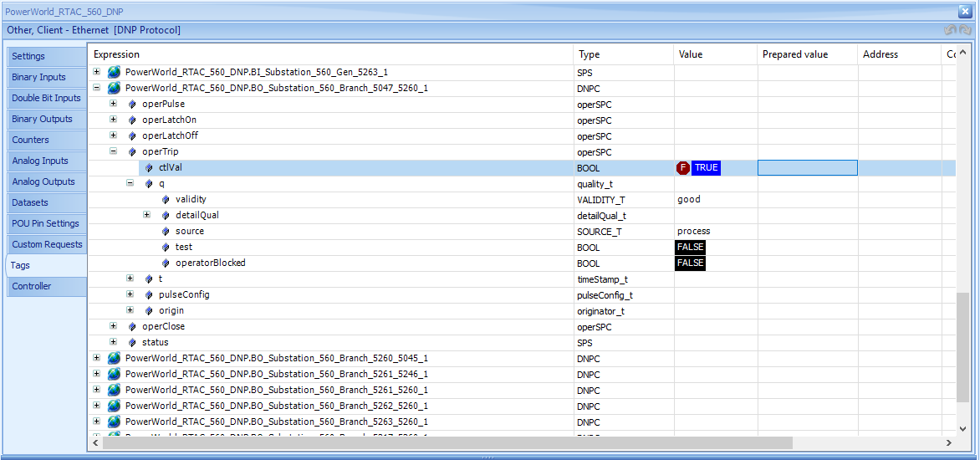Click the Prepared value column header

tap(808, 54)
